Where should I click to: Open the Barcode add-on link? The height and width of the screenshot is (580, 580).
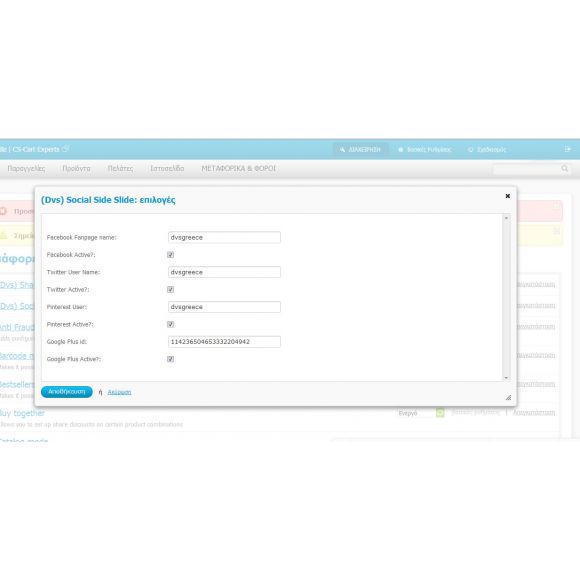(17, 356)
